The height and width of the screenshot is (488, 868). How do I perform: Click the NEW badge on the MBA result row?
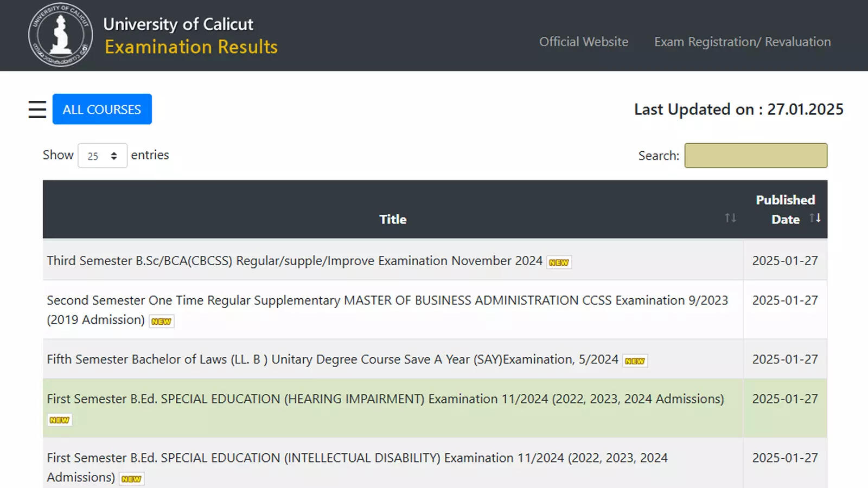coord(161,321)
